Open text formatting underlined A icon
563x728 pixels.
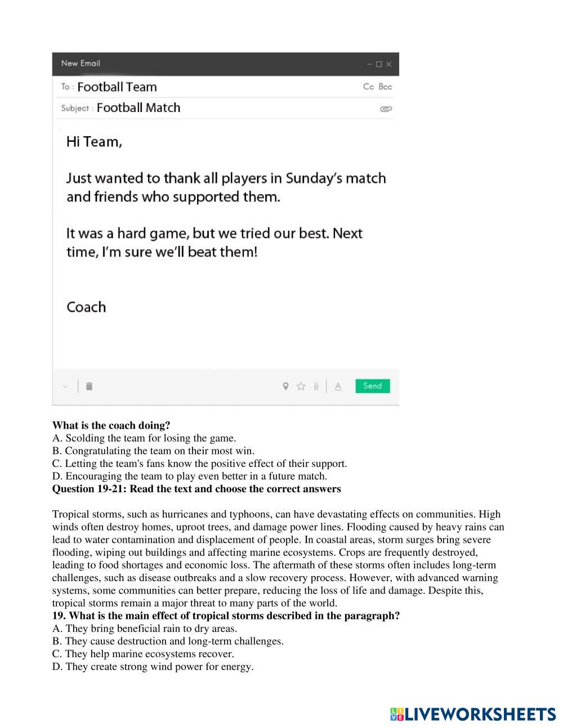(338, 386)
